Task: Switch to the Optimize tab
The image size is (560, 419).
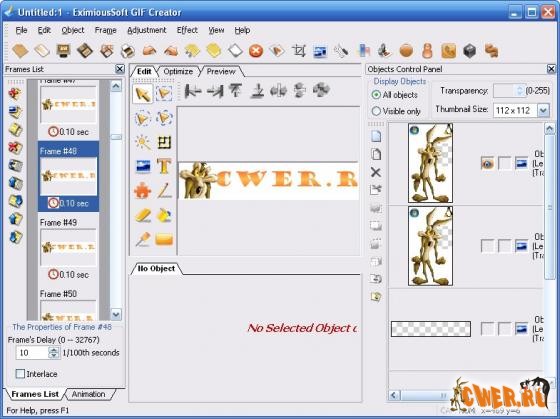Action: pyautogui.click(x=178, y=71)
